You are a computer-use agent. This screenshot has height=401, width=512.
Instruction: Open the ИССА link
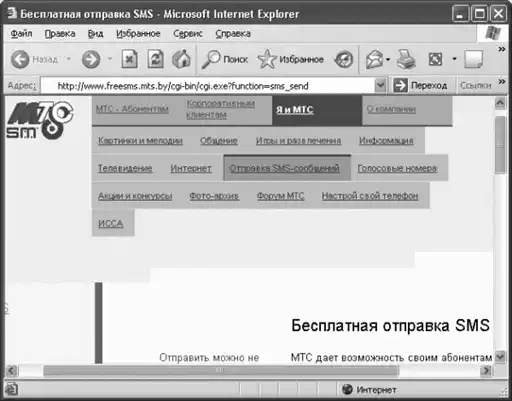(110, 223)
